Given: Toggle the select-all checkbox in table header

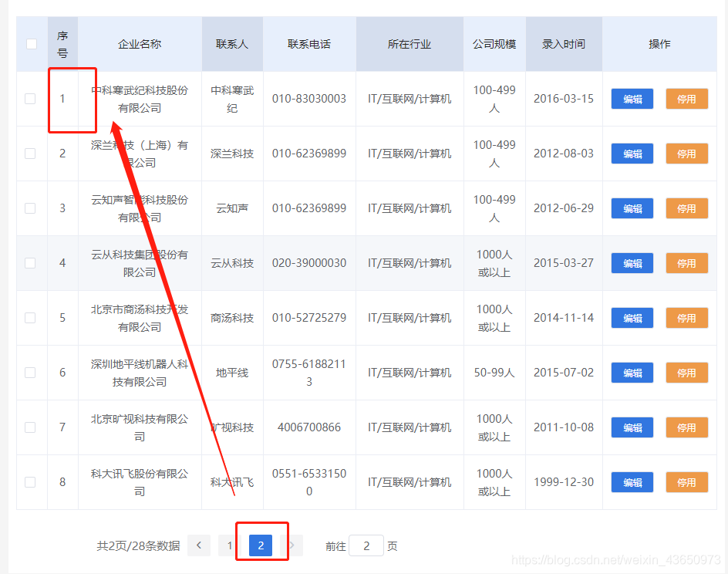Looking at the screenshot, I should point(32,44).
